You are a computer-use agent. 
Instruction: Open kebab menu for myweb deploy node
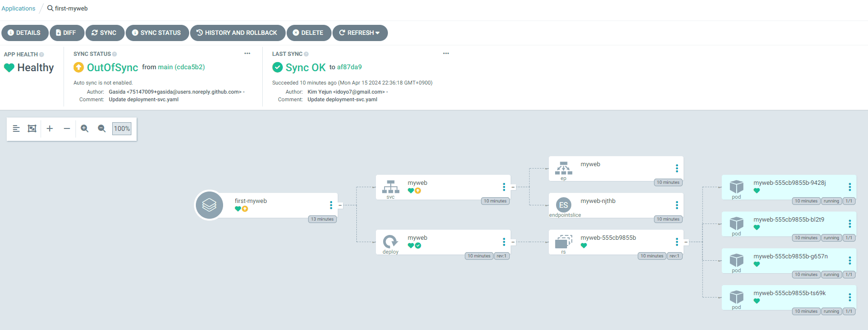pyautogui.click(x=504, y=242)
